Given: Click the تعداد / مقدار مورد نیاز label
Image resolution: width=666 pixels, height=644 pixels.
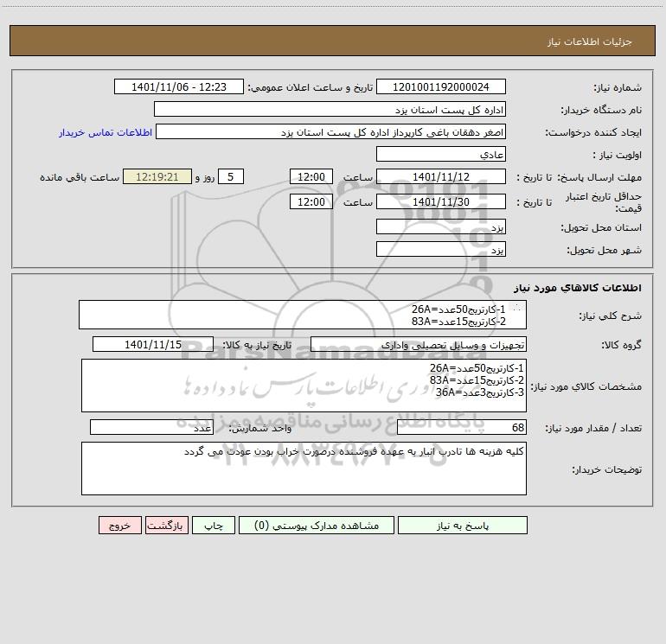Looking at the screenshot, I should (593, 429).
